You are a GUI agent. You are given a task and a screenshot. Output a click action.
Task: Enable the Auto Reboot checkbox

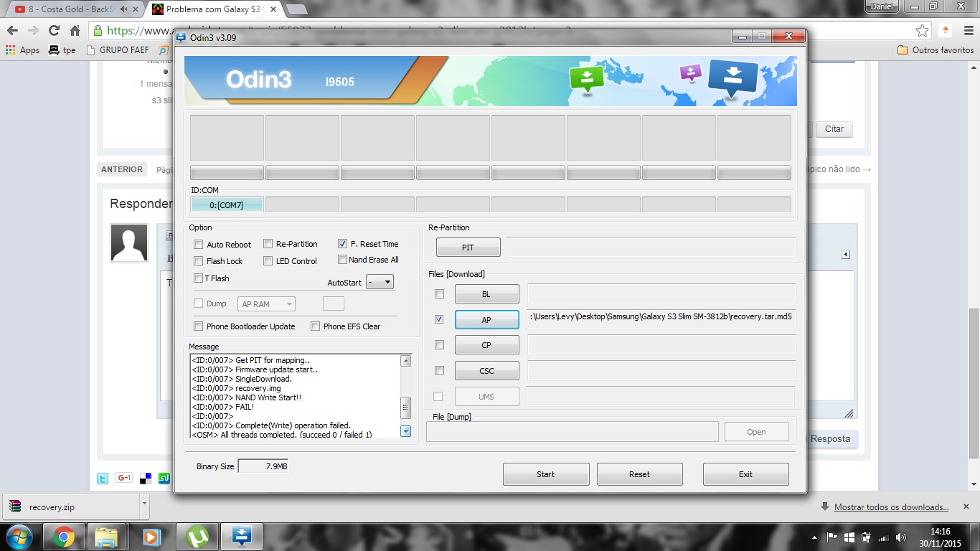pos(199,245)
